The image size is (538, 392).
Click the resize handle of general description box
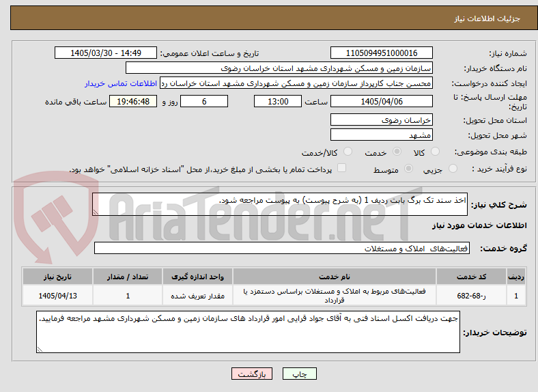[96, 212]
